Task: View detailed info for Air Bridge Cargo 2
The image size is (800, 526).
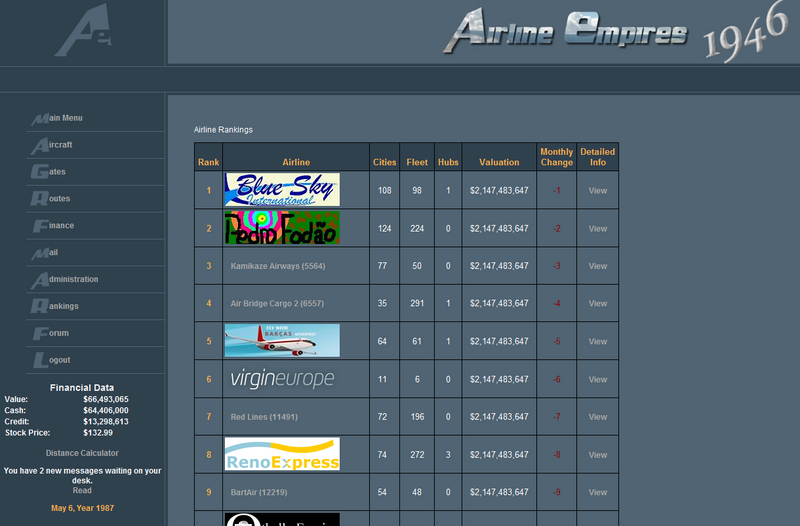Action: [597, 304]
